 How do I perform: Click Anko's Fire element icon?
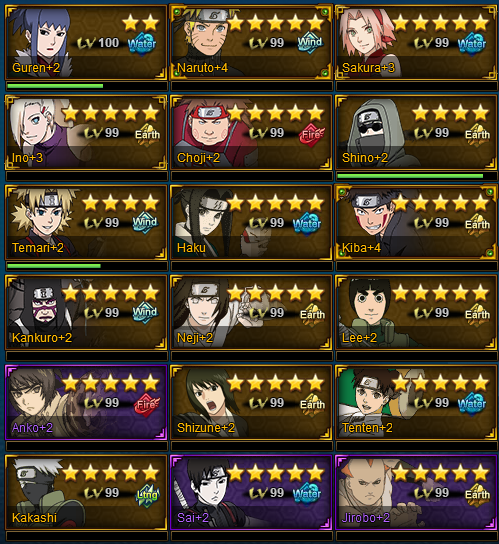[147, 404]
